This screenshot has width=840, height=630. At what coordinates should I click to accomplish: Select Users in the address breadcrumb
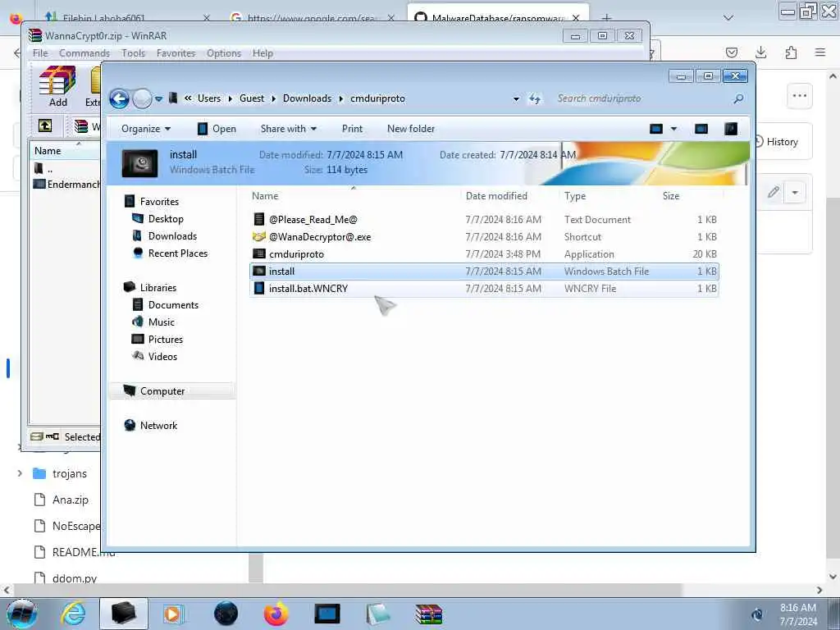pos(209,98)
